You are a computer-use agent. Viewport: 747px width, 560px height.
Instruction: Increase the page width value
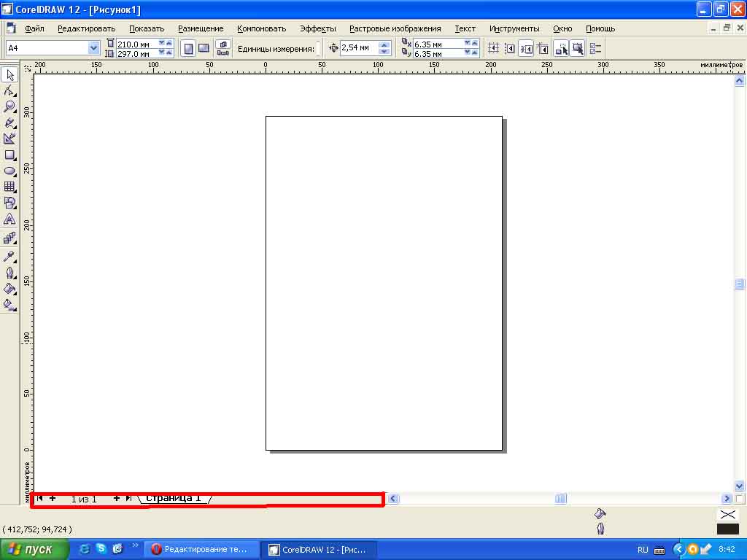(169, 43)
